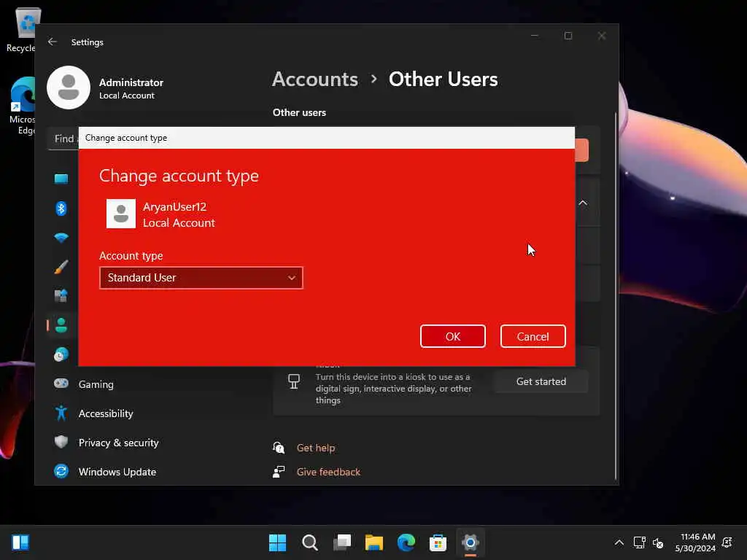Open Task View on taskbar
Screen dimensions: 747x560
[x=342, y=542]
